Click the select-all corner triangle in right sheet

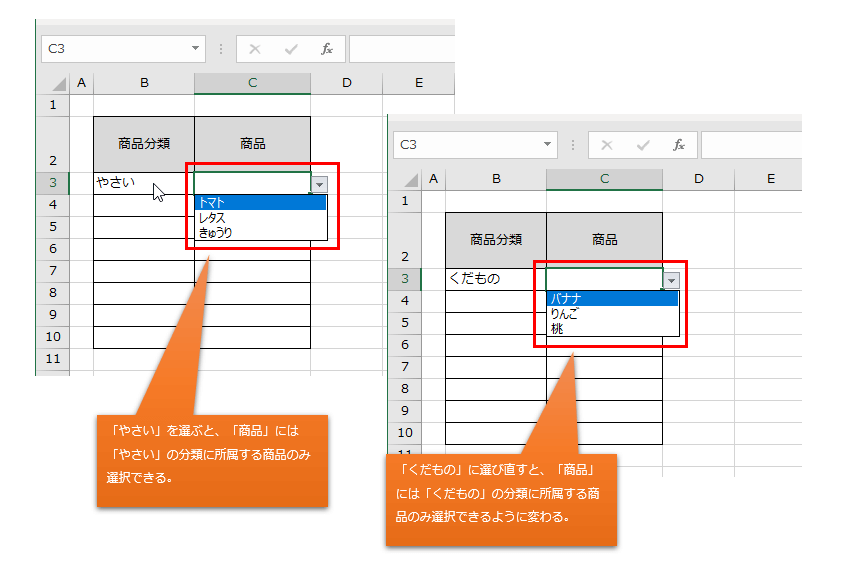410,180
